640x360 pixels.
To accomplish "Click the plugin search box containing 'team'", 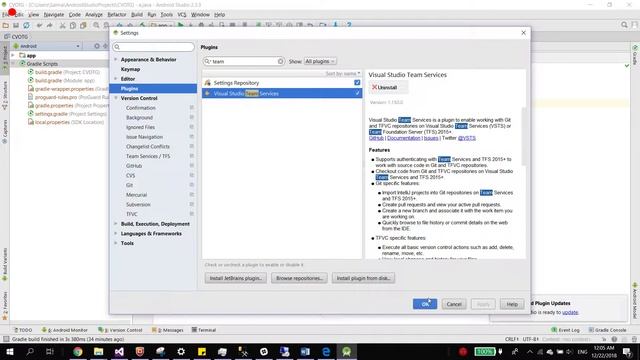I will tap(244, 61).
